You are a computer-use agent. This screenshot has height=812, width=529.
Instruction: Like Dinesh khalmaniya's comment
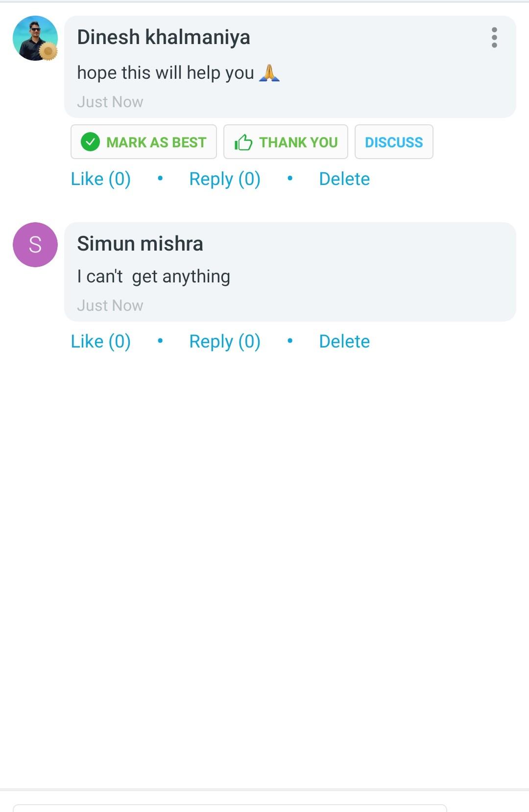[100, 179]
